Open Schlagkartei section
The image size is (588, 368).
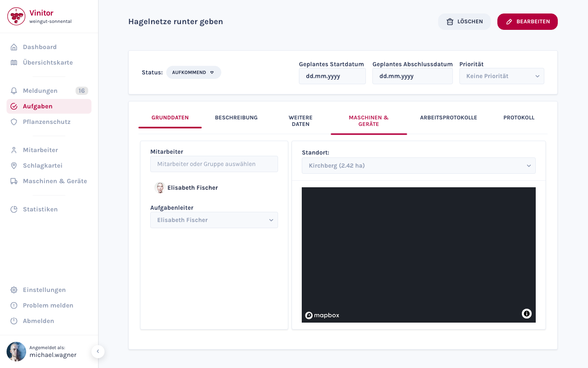[49, 166]
